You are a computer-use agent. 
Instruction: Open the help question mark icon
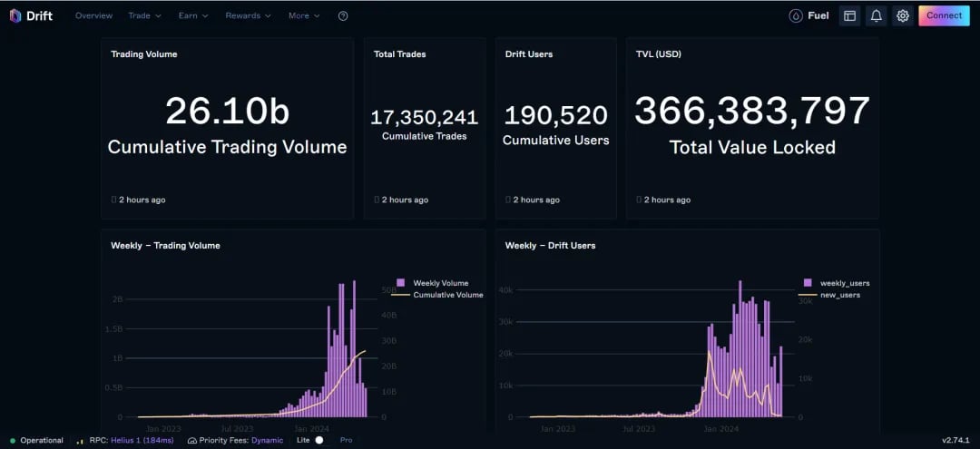pyautogui.click(x=342, y=15)
